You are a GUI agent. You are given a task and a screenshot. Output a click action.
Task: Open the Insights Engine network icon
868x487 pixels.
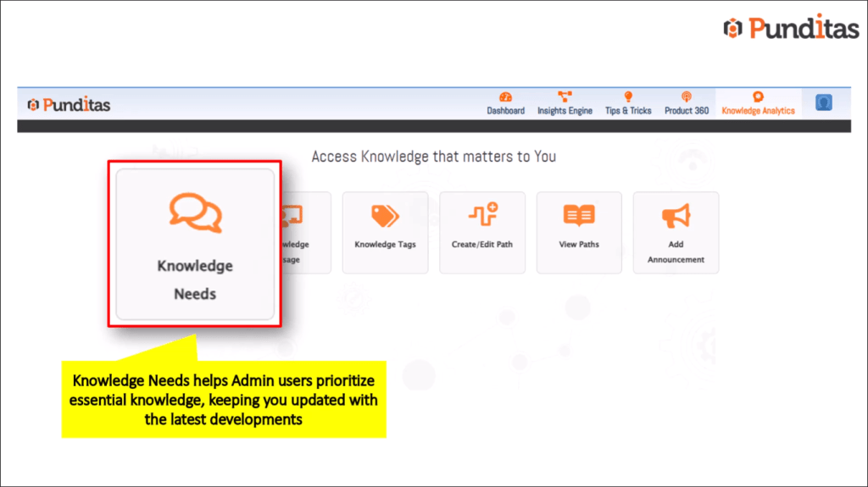[x=565, y=97]
